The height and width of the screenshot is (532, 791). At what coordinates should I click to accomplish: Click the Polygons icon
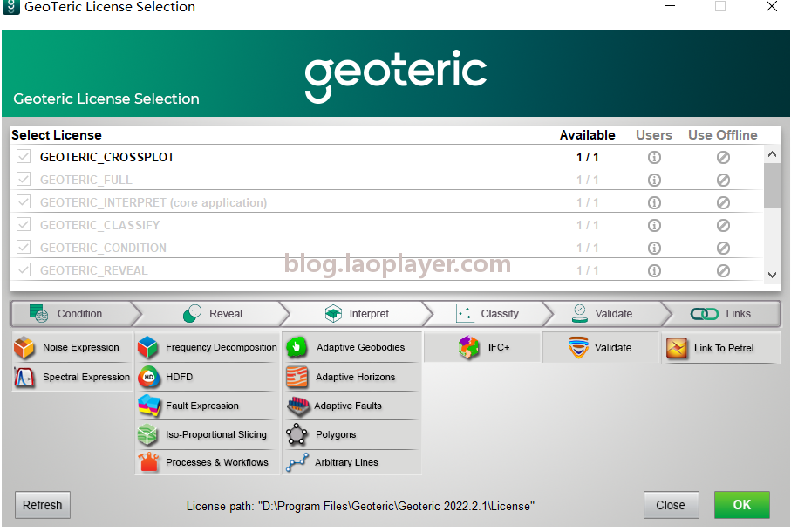[297, 434]
